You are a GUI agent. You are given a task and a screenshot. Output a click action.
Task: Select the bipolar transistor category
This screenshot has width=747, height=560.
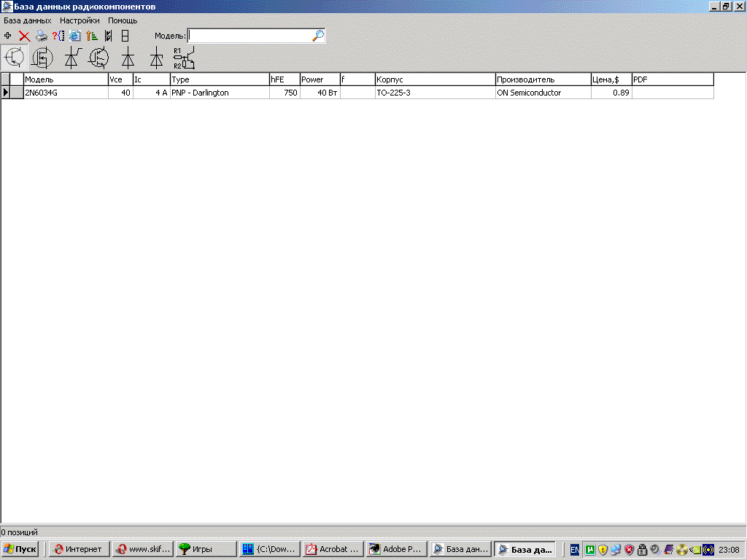click(x=14, y=57)
